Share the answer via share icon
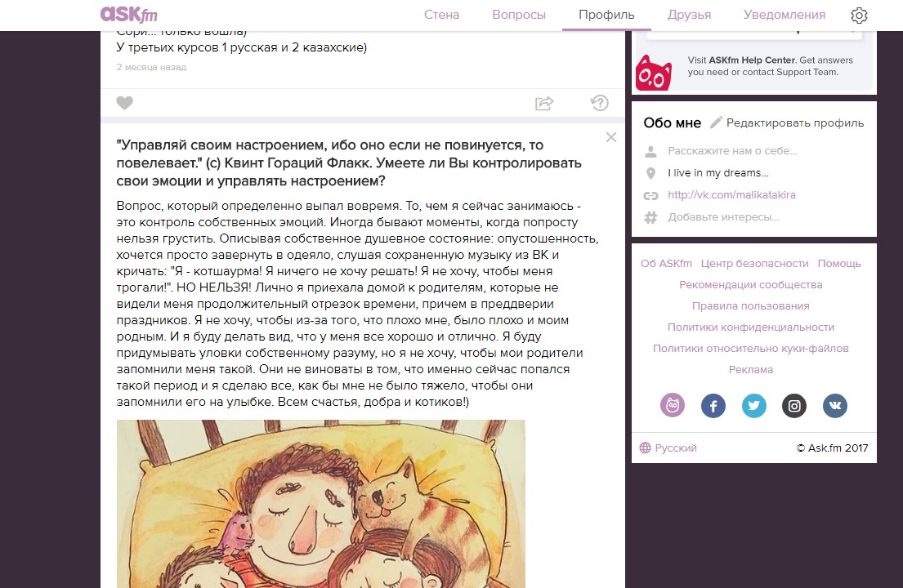 544,103
